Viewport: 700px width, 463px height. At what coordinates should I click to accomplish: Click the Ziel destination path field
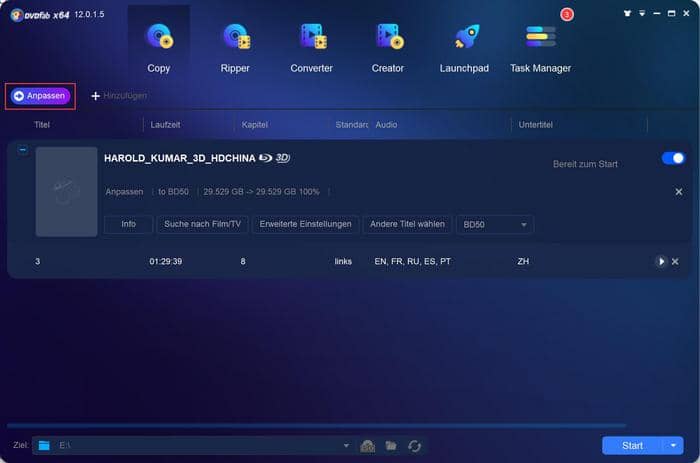click(x=192, y=446)
